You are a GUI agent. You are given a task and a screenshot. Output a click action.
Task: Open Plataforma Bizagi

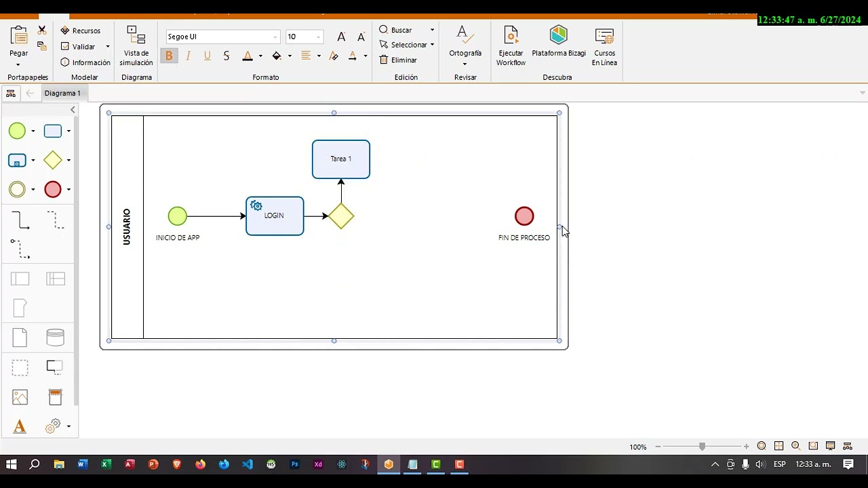click(x=559, y=42)
